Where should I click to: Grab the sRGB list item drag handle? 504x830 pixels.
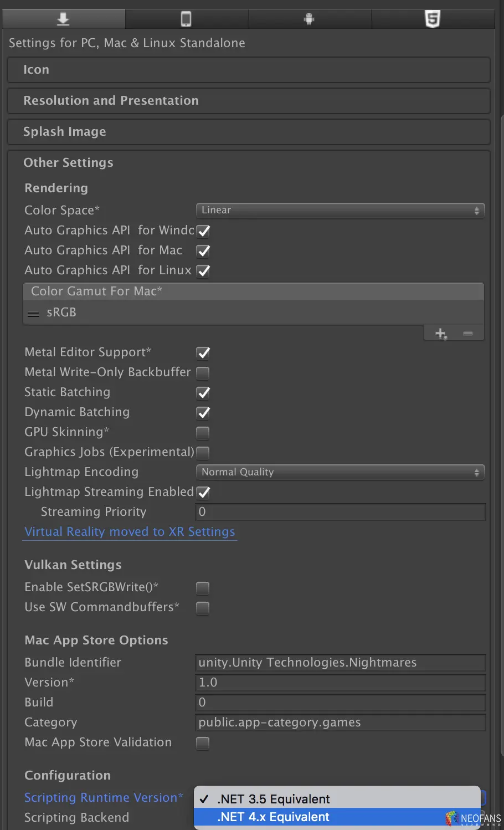click(x=33, y=314)
